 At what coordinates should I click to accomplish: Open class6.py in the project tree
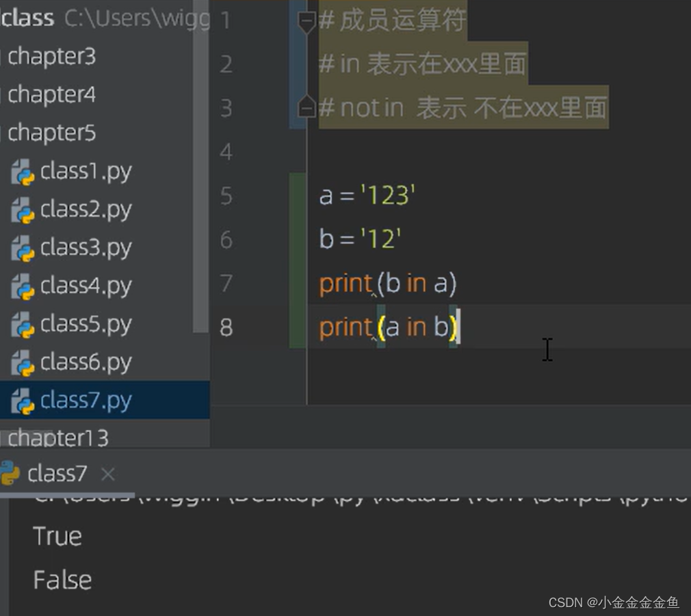(86, 363)
